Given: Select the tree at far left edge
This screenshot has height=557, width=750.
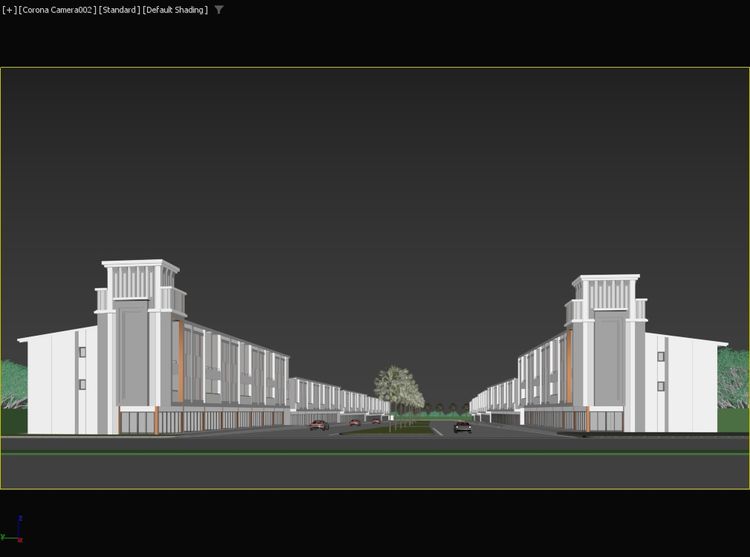Looking at the screenshot, I should [x=12, y=385].
